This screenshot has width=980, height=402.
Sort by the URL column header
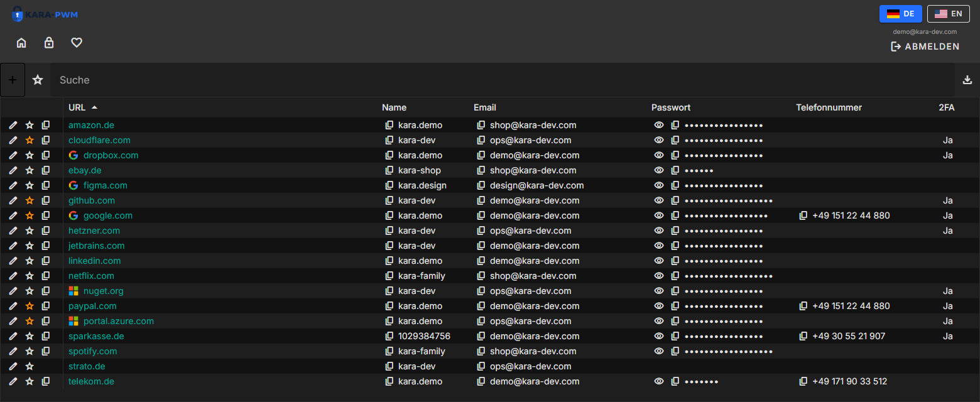pyautogui.click(x=77, y=107)
